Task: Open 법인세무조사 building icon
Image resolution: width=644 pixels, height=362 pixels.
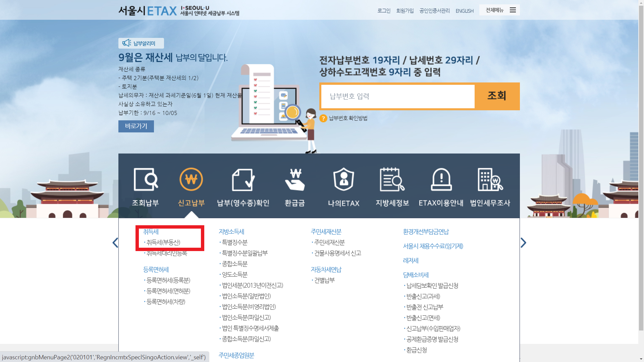Action: [490, 179]
